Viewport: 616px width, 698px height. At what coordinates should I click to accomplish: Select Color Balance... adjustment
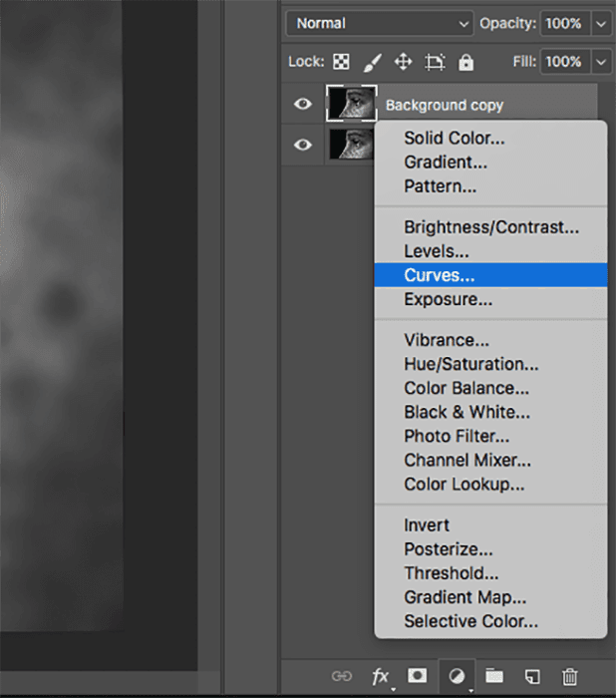(491, 388)
